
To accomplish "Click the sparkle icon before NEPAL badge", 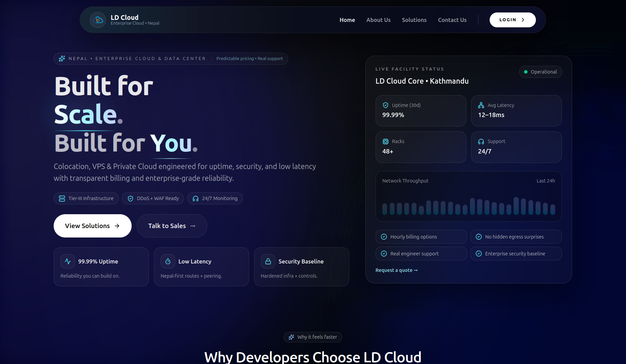I will [x=62, y=59].
